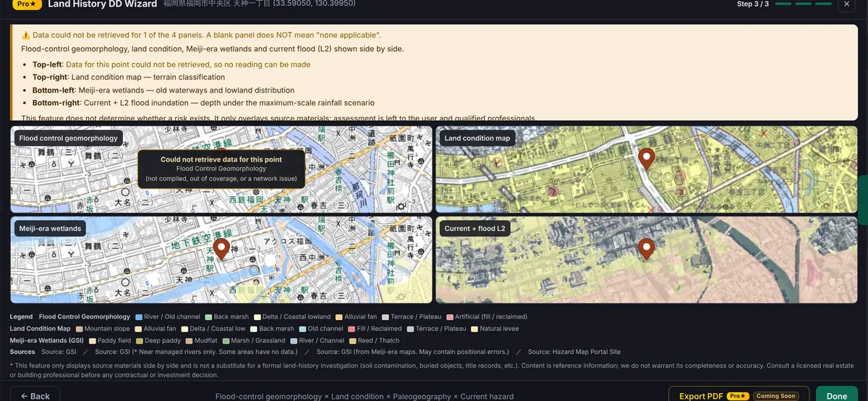Click the warning icon in the notice banner
Viewport: 868px width, 401px height.
(25, 35)
